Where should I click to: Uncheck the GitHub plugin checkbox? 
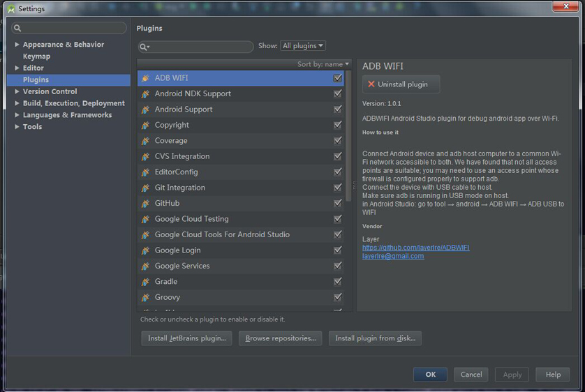[x=338, y=203]
